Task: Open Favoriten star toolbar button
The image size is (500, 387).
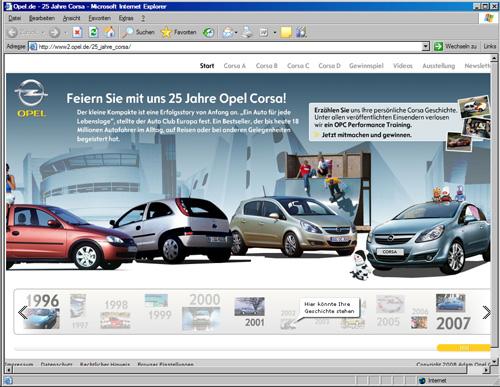Action: (178, 32)
